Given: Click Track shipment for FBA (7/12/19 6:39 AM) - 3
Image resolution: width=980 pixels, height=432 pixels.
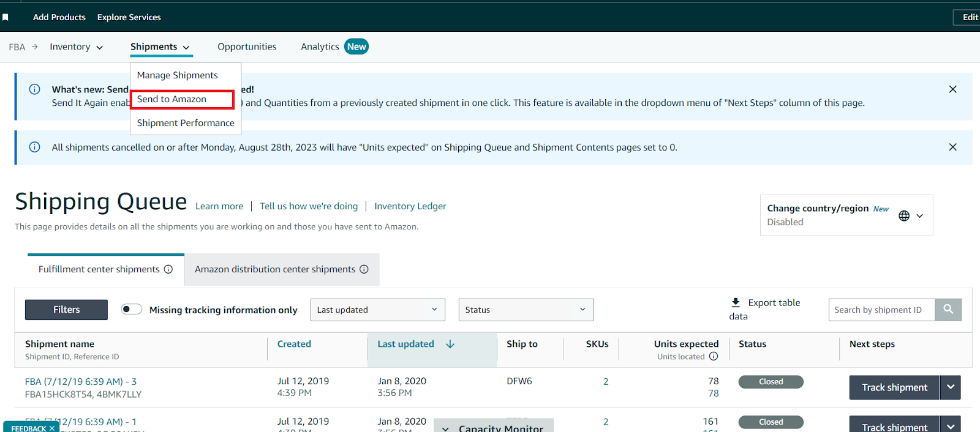Looking at the screenshot, I should [894, 387].
